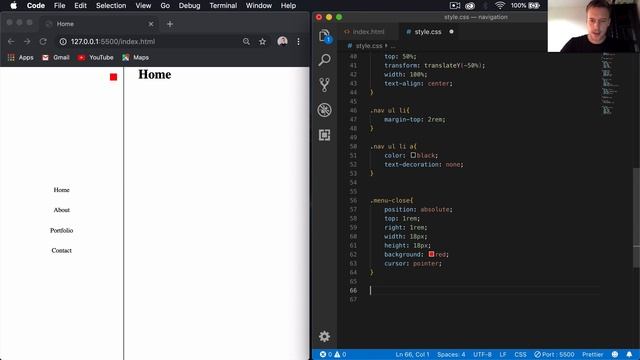Screen dimensions: 640x360
Task: Click the browser back arrow
Action: pyautogui.click(x=11, y=42)
